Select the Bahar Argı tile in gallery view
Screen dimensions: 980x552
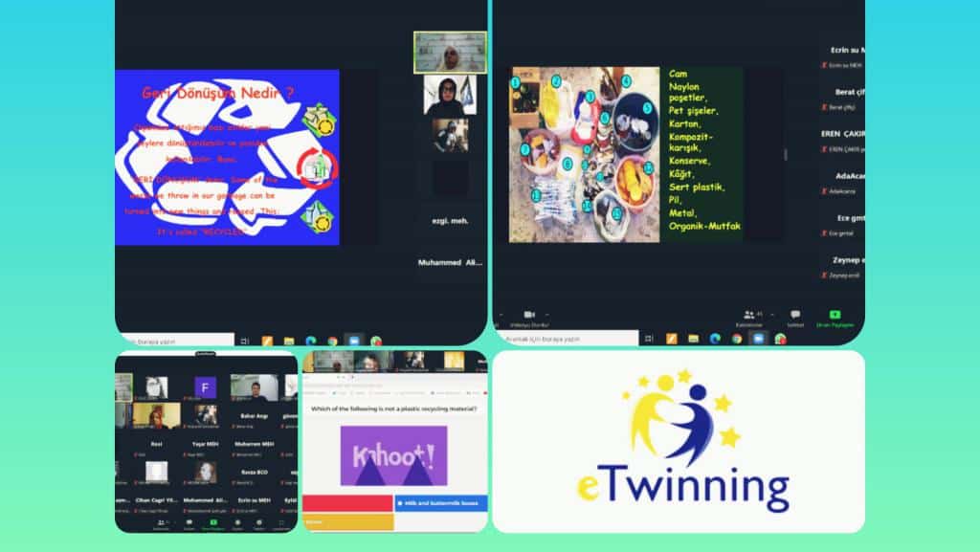[x=254, y=416]
